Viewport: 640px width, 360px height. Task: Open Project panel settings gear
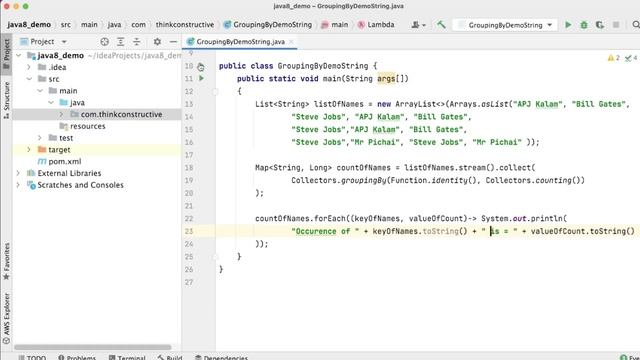157,42
